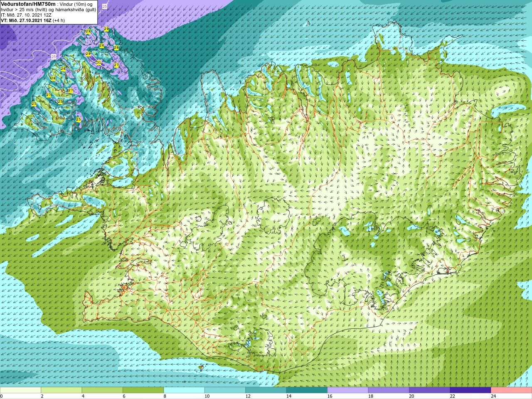The width and height of the screenshot is (532, 399).
Task: Click the 'VT: Mið. 27.10.2021 16Z' valid time
Action: [x=26, y=20]
